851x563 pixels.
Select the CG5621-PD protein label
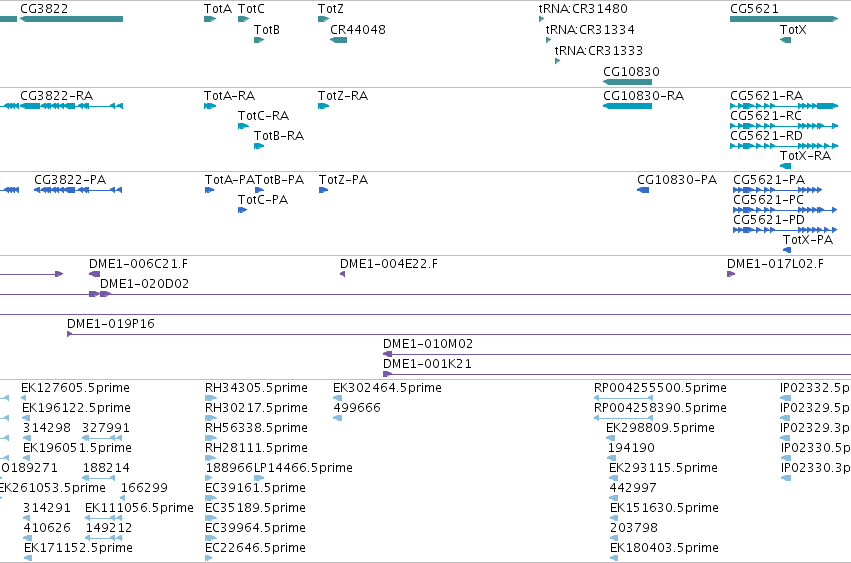pos(769,220)
